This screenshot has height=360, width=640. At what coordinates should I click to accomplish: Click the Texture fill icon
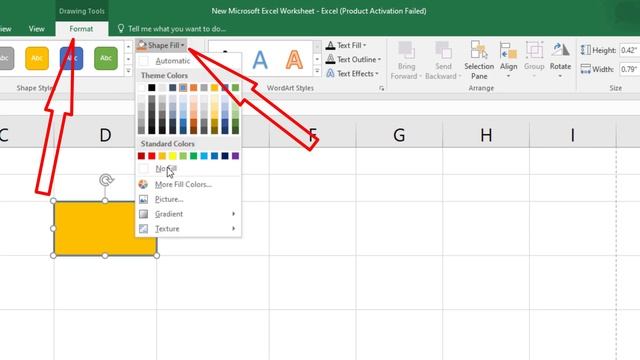point(143,229)
